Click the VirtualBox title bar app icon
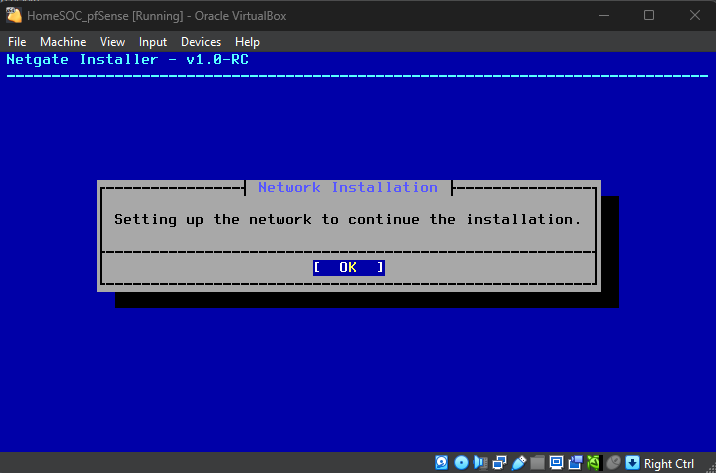Screen dimensions: 716x473 (15, 15)
